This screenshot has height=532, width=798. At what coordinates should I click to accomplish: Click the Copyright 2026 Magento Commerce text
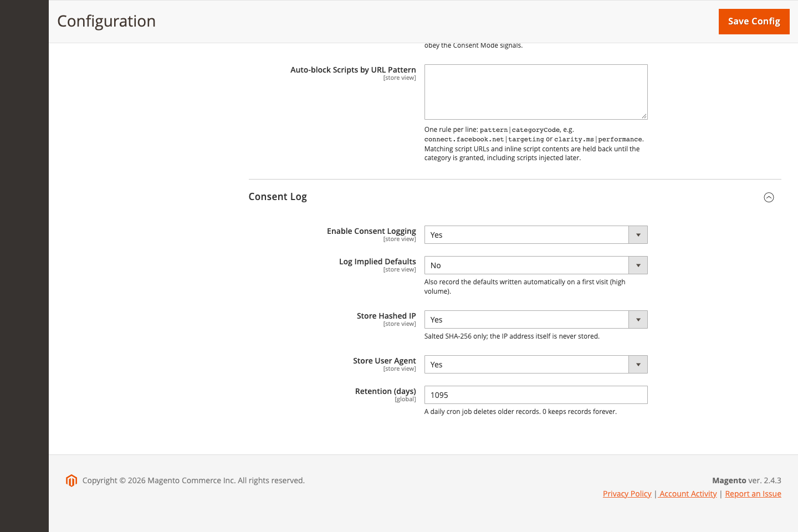[x=193, y=480]
